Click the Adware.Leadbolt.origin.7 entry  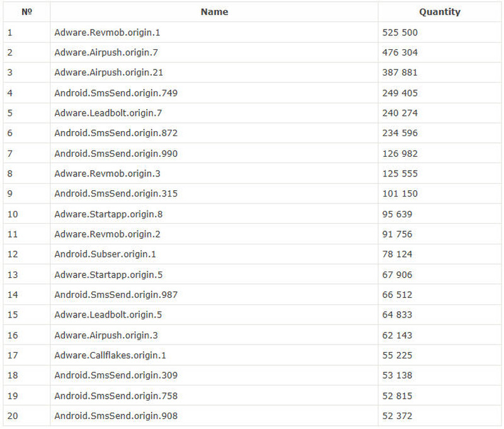coord(108,113)
